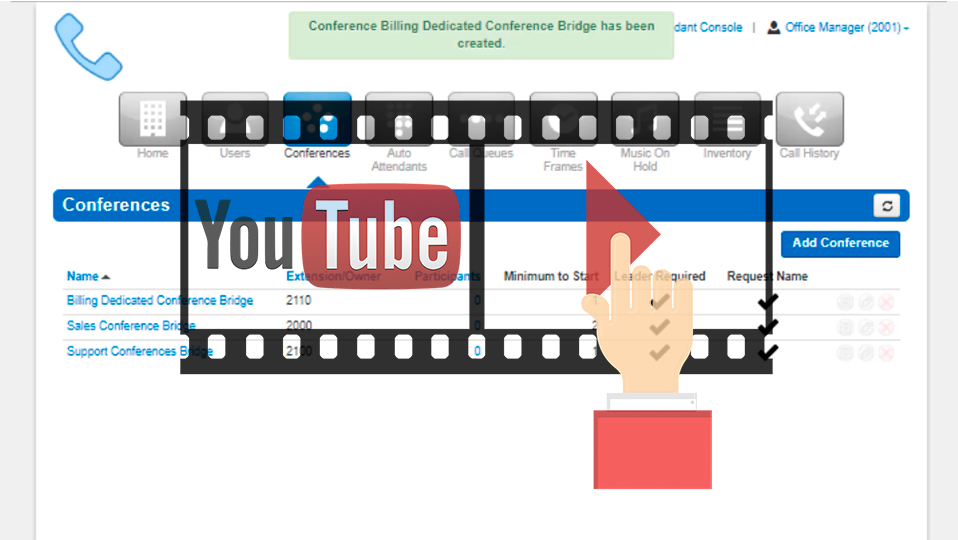958x540 pixels.
Task: Sort by the Extension/Owner column header
Action: point(333,276)
